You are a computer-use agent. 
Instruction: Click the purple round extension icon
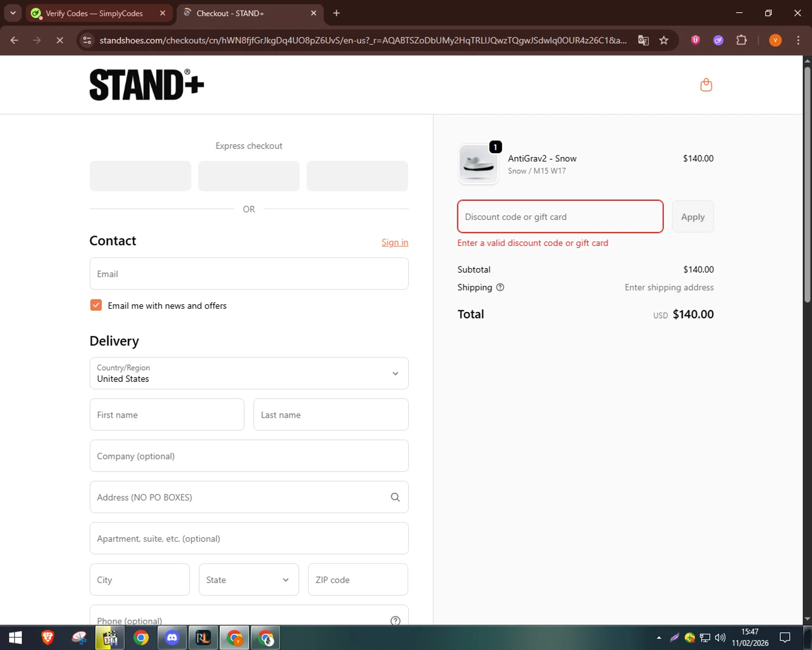coord(718,40)
